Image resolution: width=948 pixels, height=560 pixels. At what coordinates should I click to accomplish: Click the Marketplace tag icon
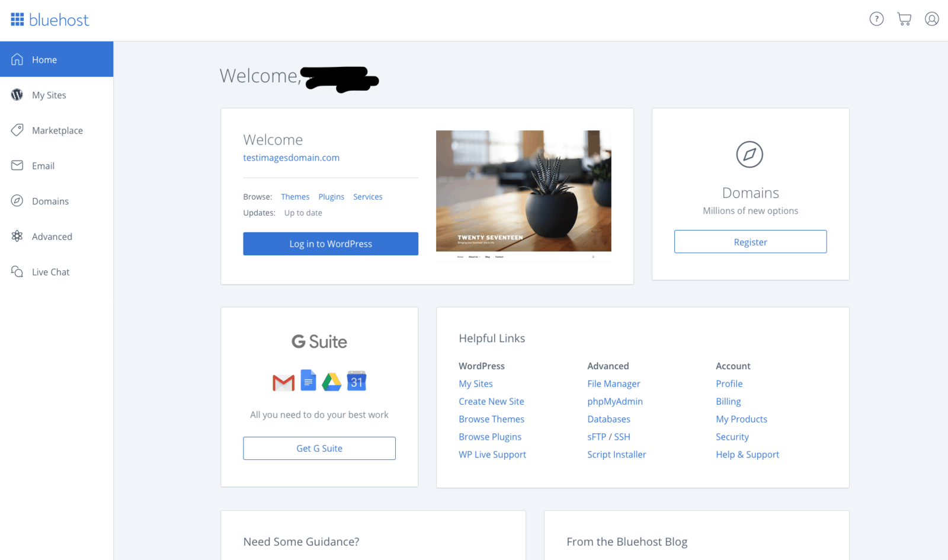click(x=17, y=130)
